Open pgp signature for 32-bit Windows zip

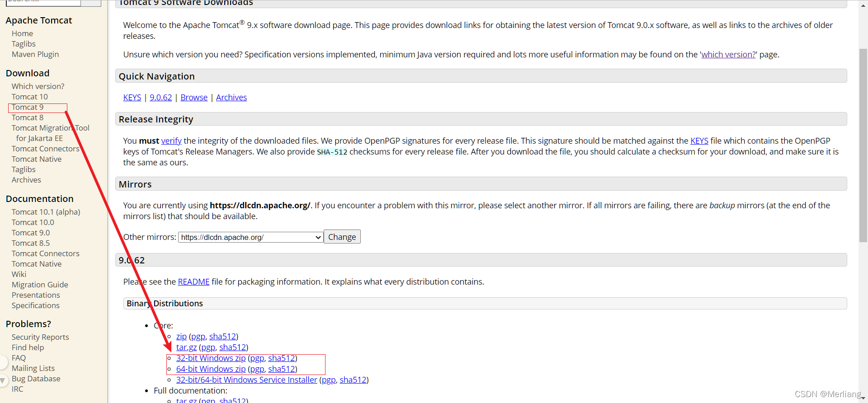click(257, 358)
